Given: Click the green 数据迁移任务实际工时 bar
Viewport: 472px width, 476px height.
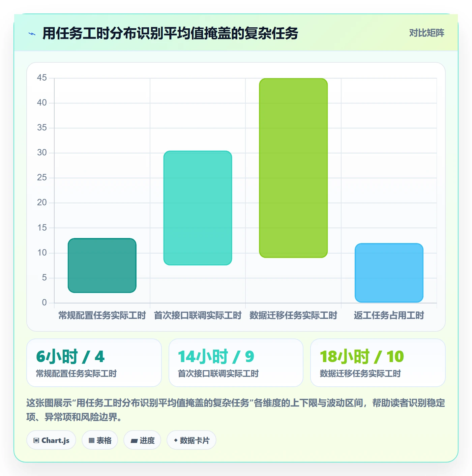Looking at the screenshot, I should coord(293,168).
